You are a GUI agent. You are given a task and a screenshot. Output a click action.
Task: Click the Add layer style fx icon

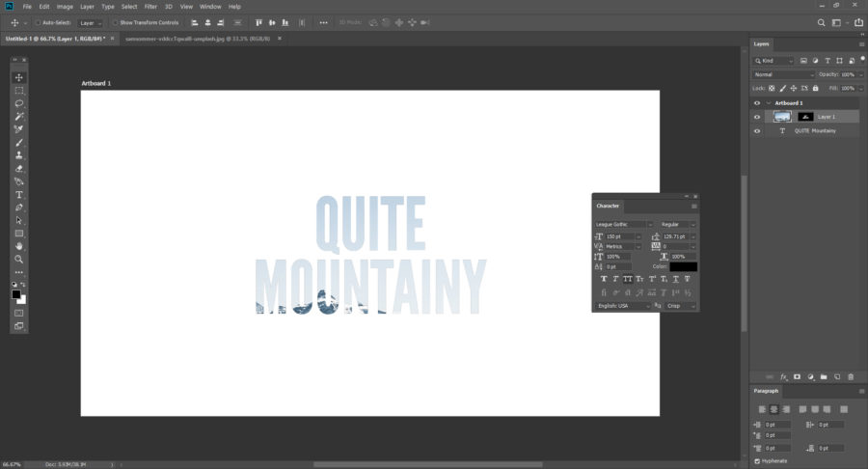(x=783, y=377)
